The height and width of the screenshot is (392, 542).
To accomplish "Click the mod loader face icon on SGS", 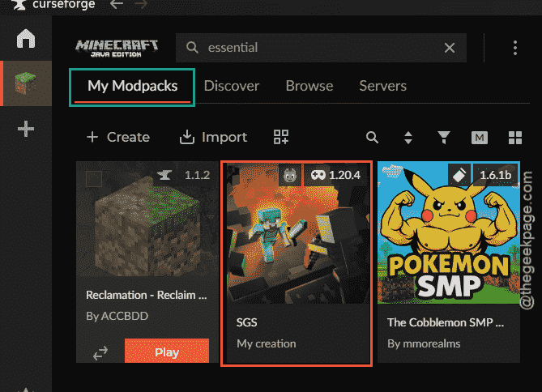I will (290, 175).
